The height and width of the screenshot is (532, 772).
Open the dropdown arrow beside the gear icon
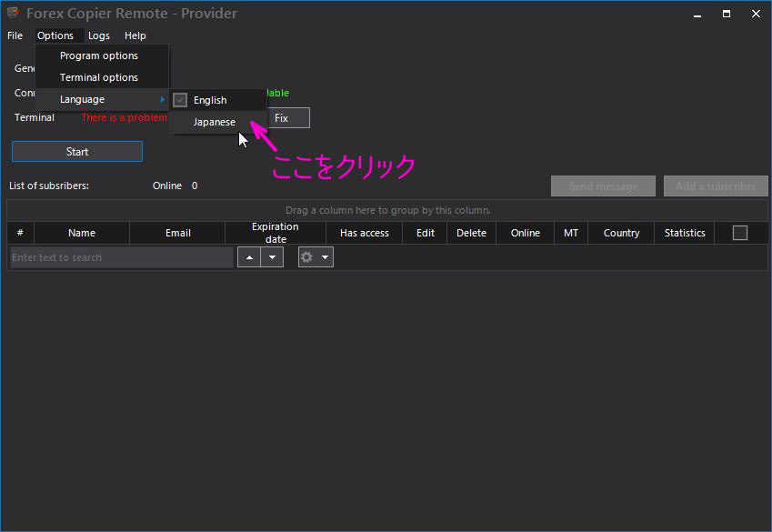[x=325, y=256]
